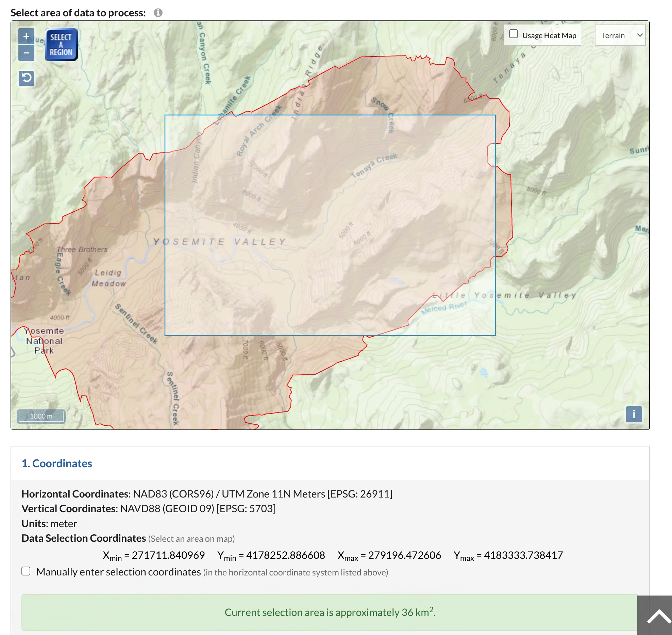Zoom out of the map
Viewport: 672px width, 635px height.
pos(26,53)
